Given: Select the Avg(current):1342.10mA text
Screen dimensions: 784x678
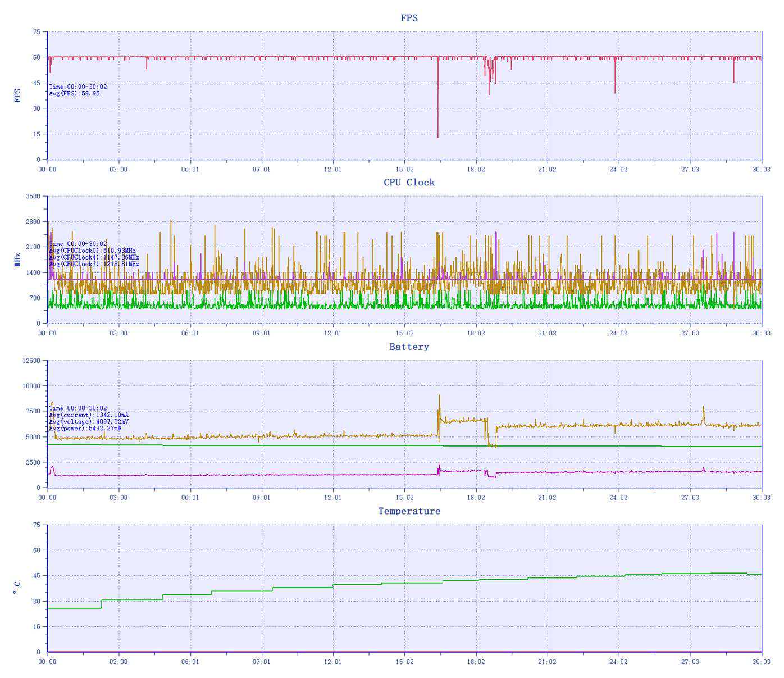Looking at the screenshot, I should coord(89,415).
